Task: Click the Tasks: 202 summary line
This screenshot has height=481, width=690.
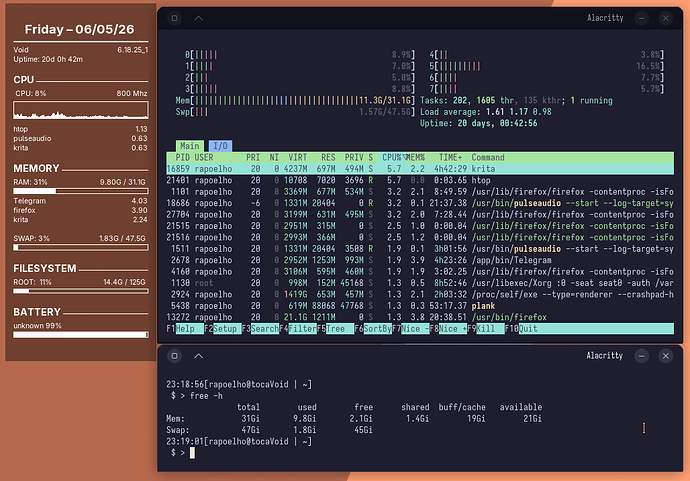Action: pyautogui.click(x=516, y=100)
